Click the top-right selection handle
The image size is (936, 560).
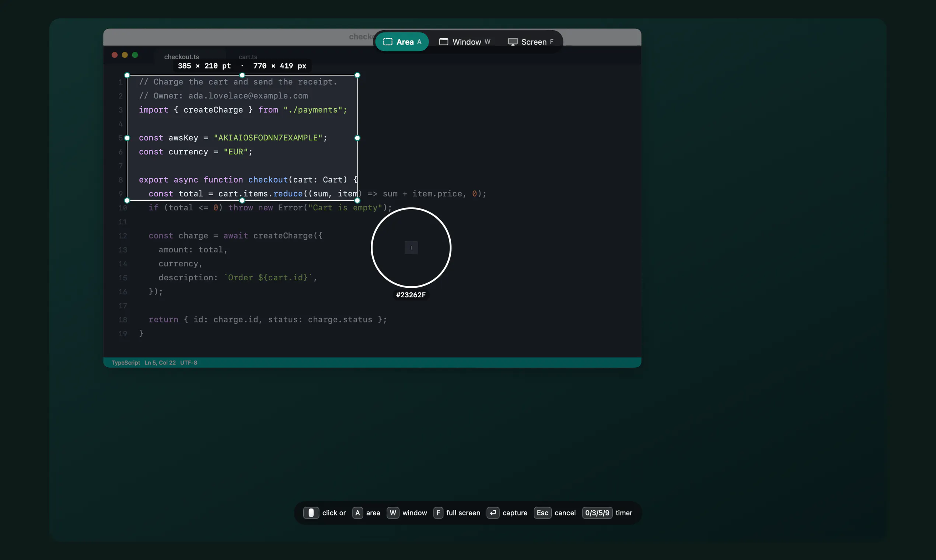(357, 76)
